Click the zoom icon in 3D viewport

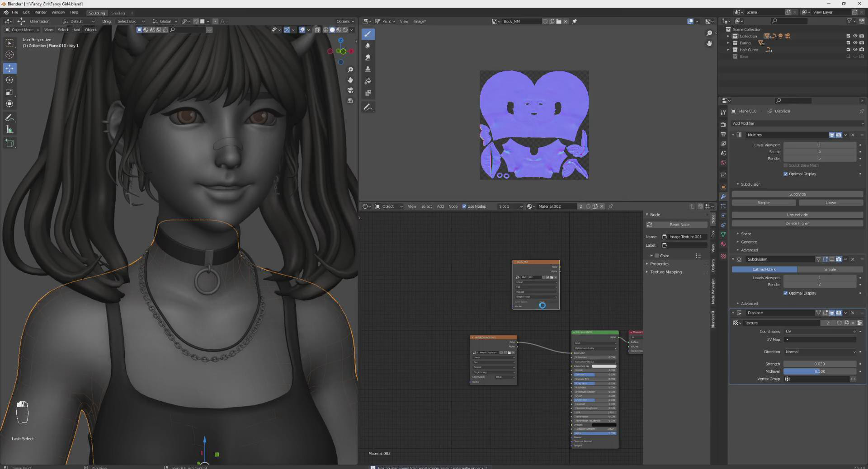click(350, 70)
